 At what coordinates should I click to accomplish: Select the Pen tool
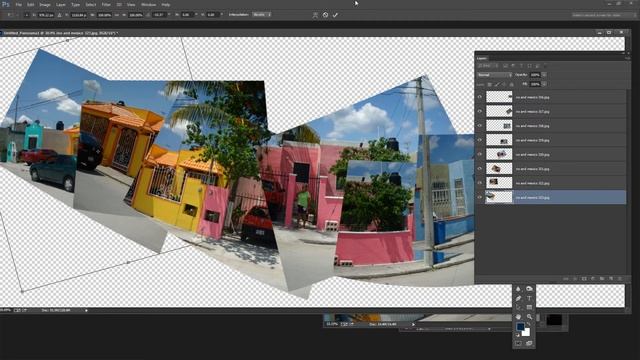click(518, 298)
